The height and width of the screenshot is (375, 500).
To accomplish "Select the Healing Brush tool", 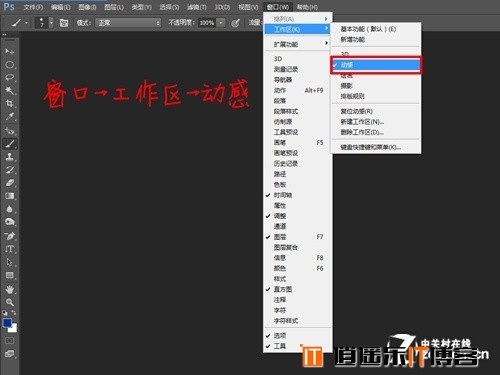I will click(10, 130).
